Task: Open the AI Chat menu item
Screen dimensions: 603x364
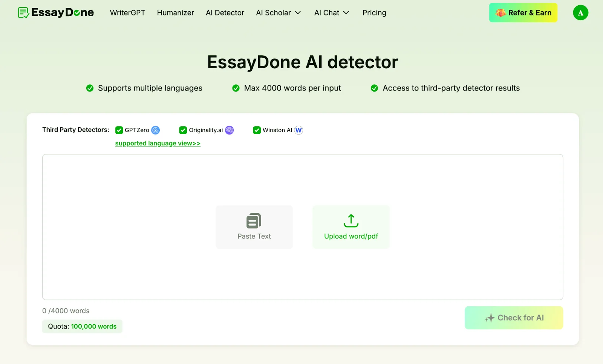Action: click(x=327, y=13)
